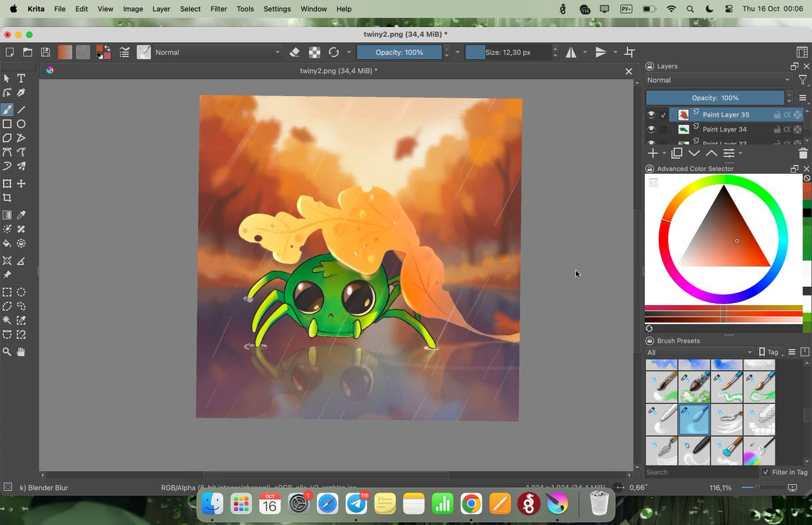Toggle Preserve Alpha in toolbar
The image size is (812, 525).
[x=315, y=52]
